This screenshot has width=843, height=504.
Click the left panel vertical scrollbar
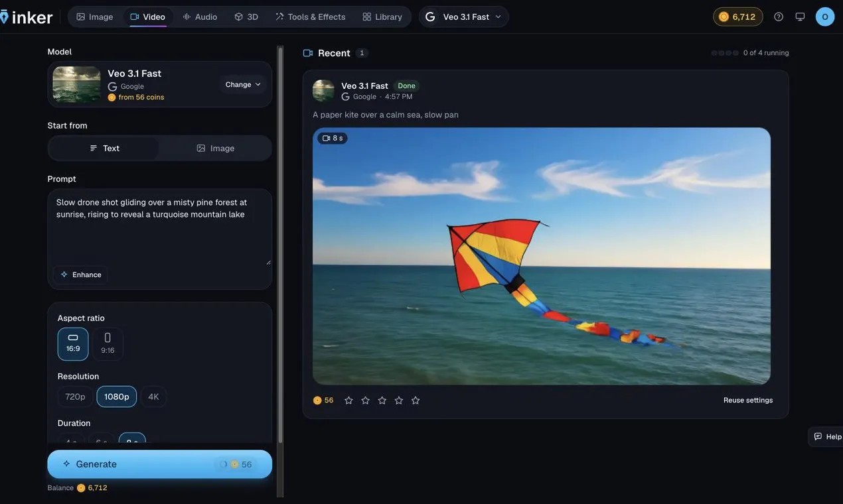pos(280,245)
